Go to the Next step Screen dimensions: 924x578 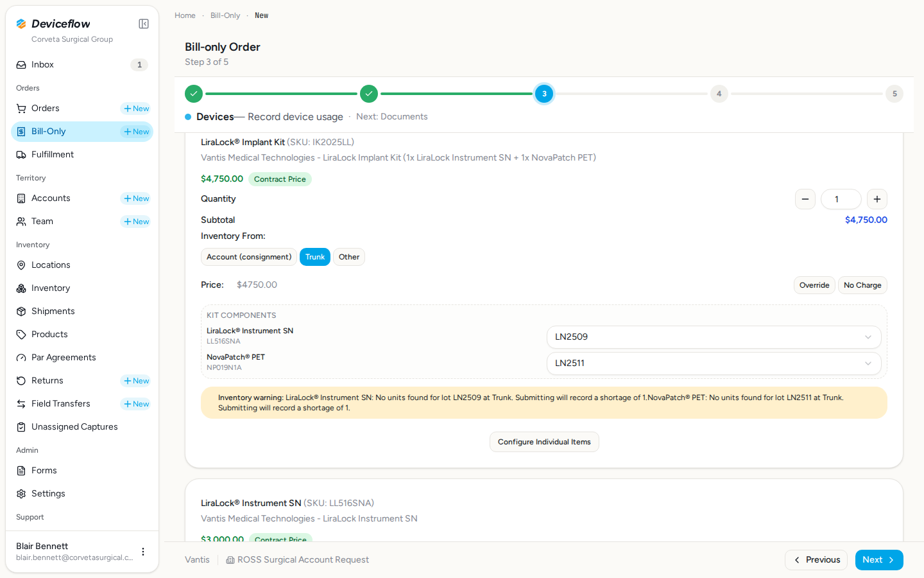879,560
